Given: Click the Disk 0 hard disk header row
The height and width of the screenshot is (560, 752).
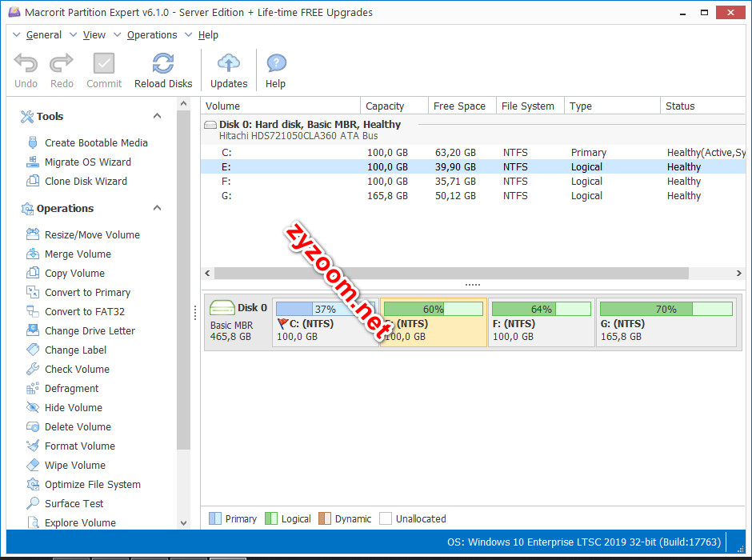Looking at the screenshot, I should tap(474, 130).
